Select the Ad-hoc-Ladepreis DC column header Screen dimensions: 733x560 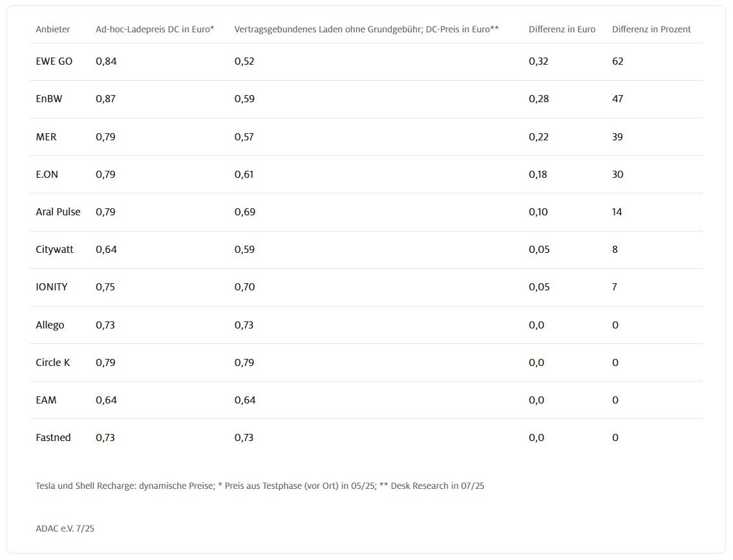tap(154, 29)
